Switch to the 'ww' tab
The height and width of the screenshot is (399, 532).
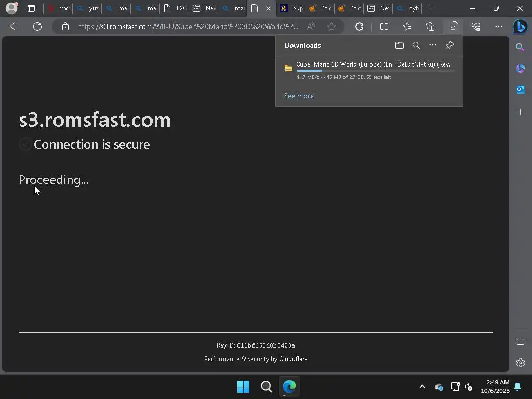coord(58,8)
